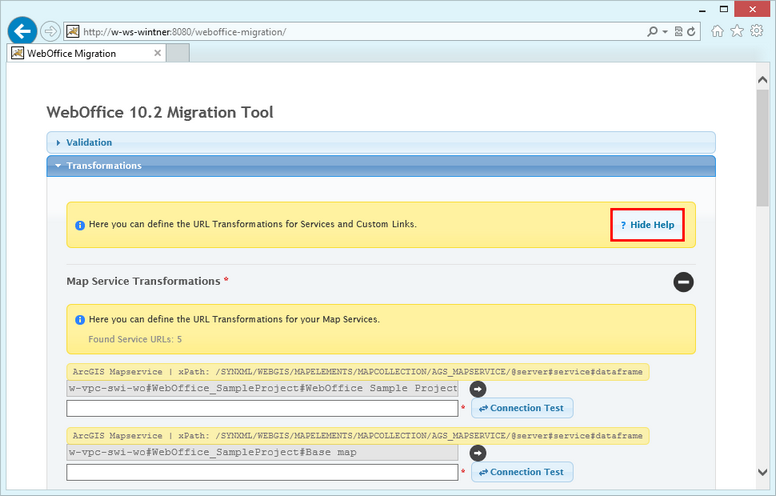This screenshot has height=496, width=776.
Task: Collapse the Transformations accordion section
Action: tap(381, 166)
